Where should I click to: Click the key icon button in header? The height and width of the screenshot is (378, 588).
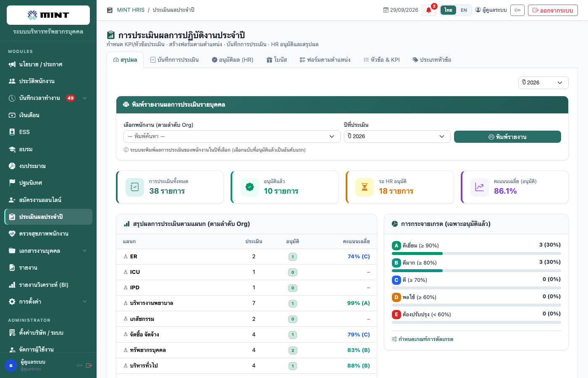click(x=517, y=10)
